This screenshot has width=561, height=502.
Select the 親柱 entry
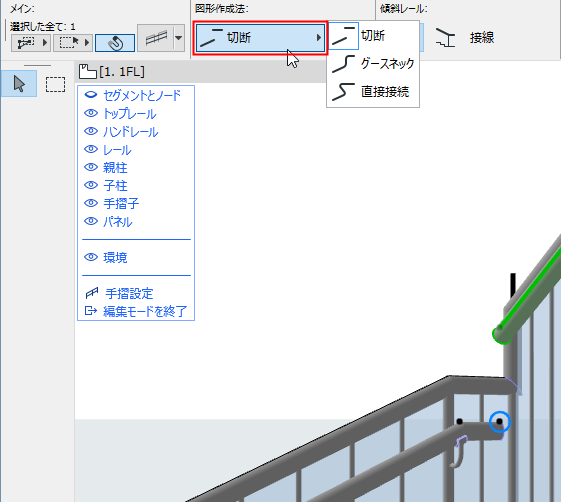115,167
